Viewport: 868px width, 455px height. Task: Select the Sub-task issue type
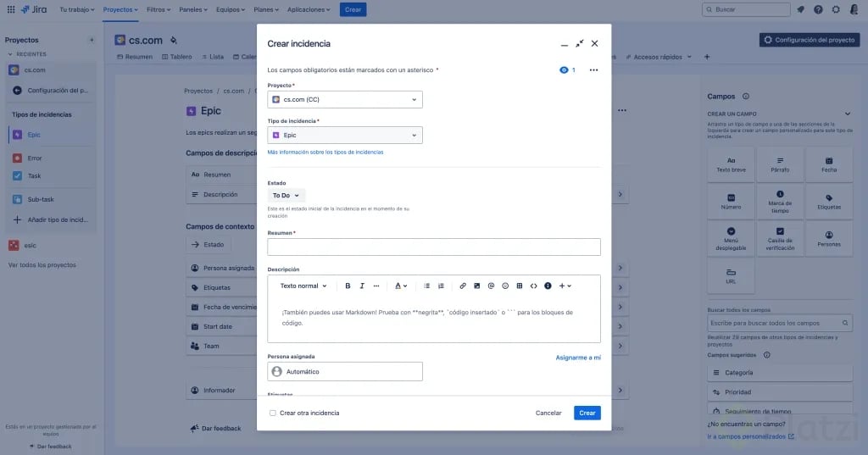click(51, 199)
